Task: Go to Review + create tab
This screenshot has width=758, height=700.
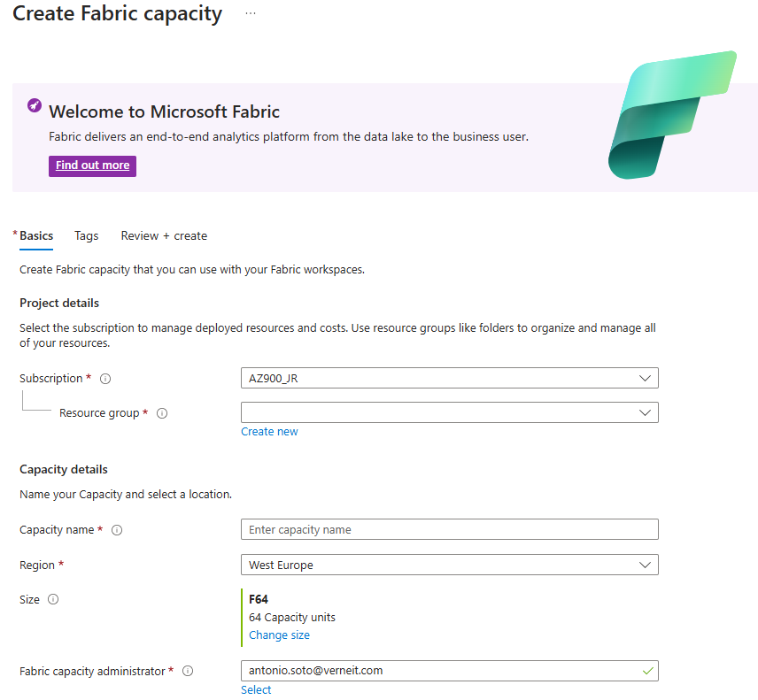Action: point(164,236)
